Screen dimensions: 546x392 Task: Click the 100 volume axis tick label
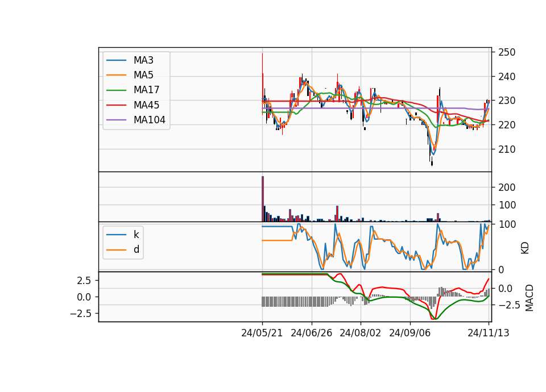[507, 205]
